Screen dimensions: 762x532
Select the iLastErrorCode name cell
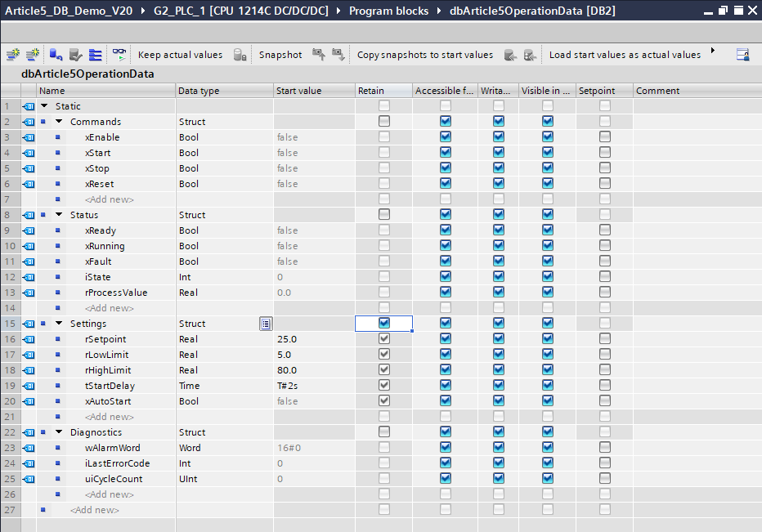tap(118, 463)
